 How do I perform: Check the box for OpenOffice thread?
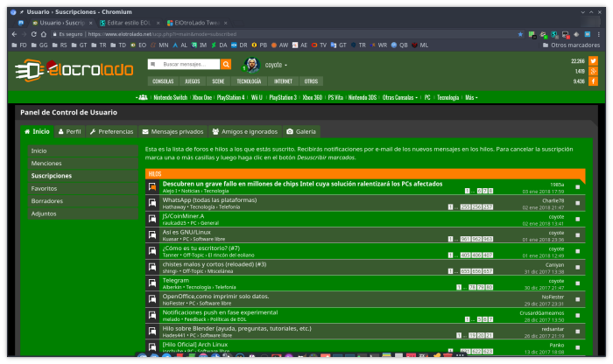pyautogui.click(x=577, y=299)
